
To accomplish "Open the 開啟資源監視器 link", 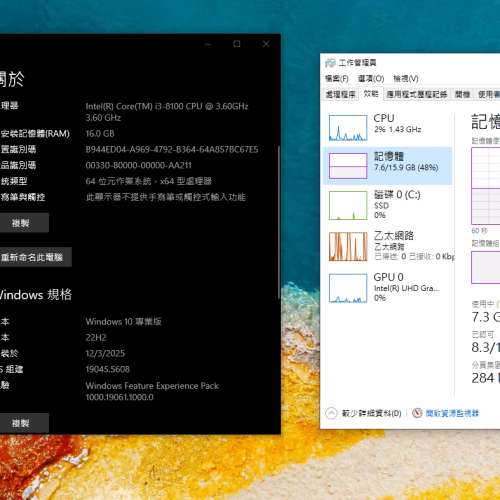I will 452,413.
